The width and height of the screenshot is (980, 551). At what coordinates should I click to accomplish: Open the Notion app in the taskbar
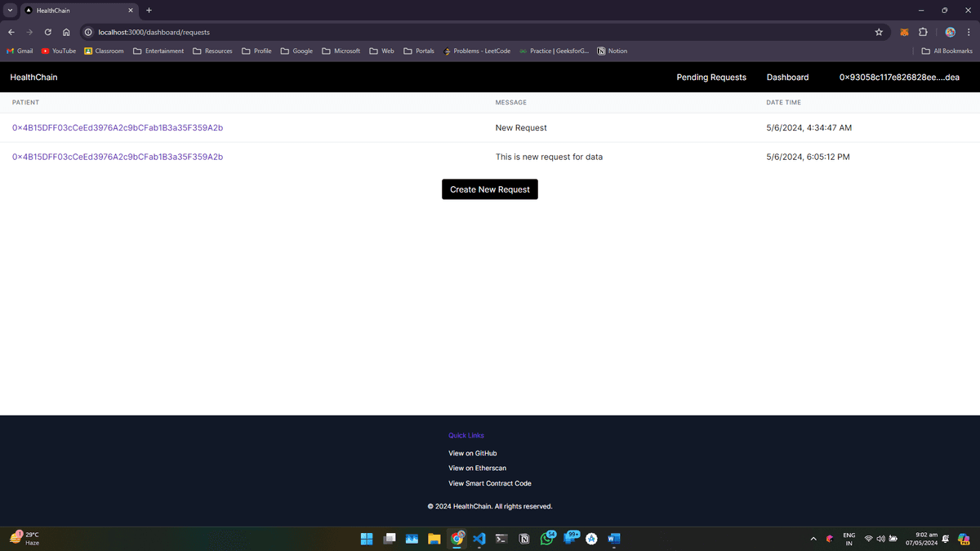[524, 539]
